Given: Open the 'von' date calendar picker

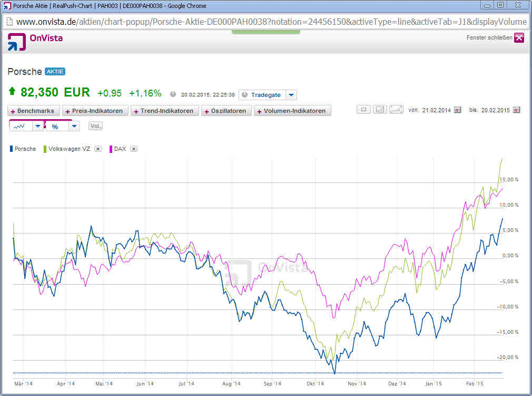Looking at the screenshot, I should (458, 110).
